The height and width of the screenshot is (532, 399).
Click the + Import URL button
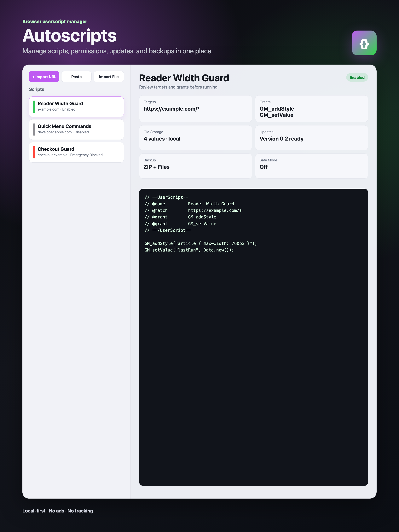[44, 77]
